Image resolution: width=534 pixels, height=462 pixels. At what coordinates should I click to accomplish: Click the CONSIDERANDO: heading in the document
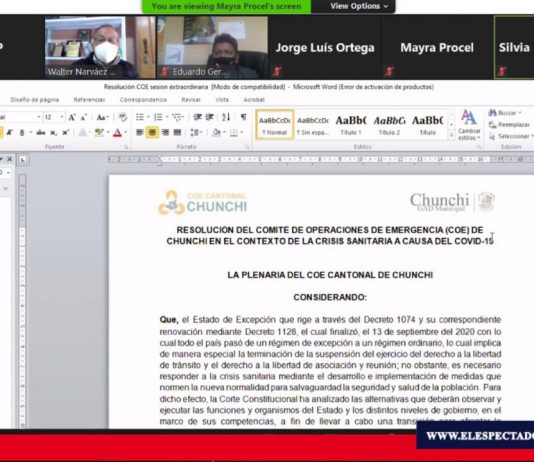pyautogui.click(x=330, y=298)
